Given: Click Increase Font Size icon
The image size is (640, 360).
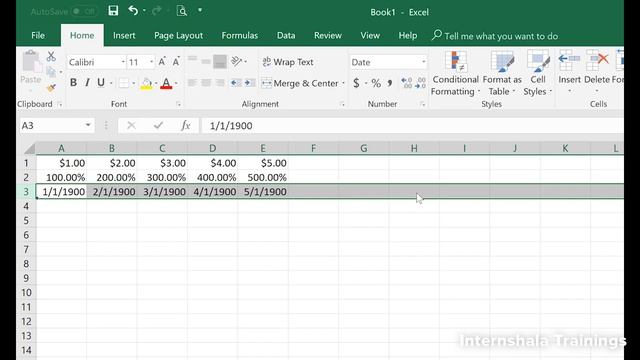Looking at the screenshot, I should [x=162, y=62].
